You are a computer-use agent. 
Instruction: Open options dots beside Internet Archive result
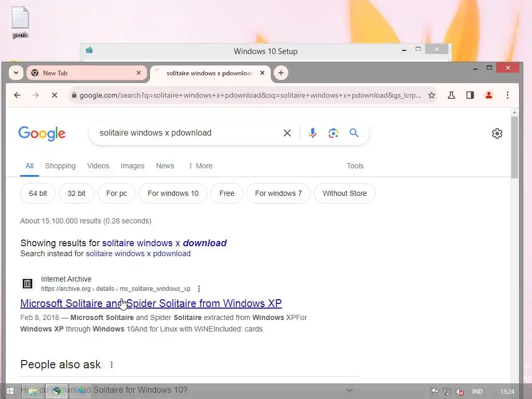[x=199, y=289]
